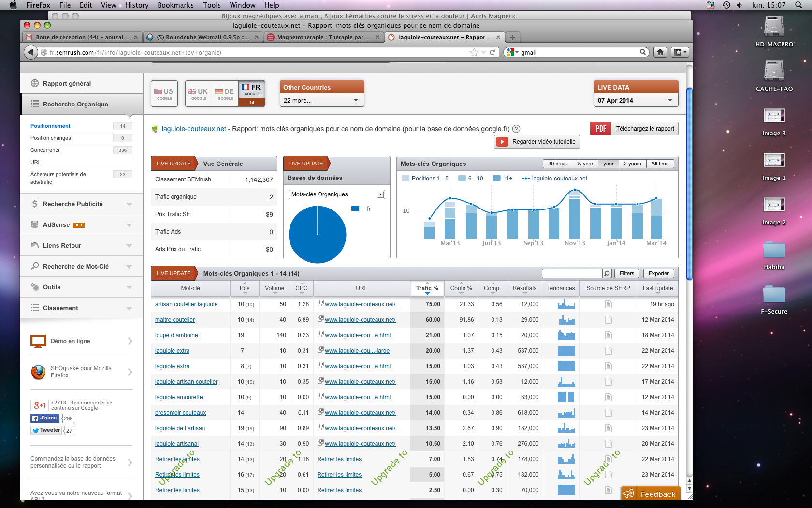The width and height of the screenshot is (812, 508).
Task: Open the F-Secure folder on desktop
Action: [774, 299]
